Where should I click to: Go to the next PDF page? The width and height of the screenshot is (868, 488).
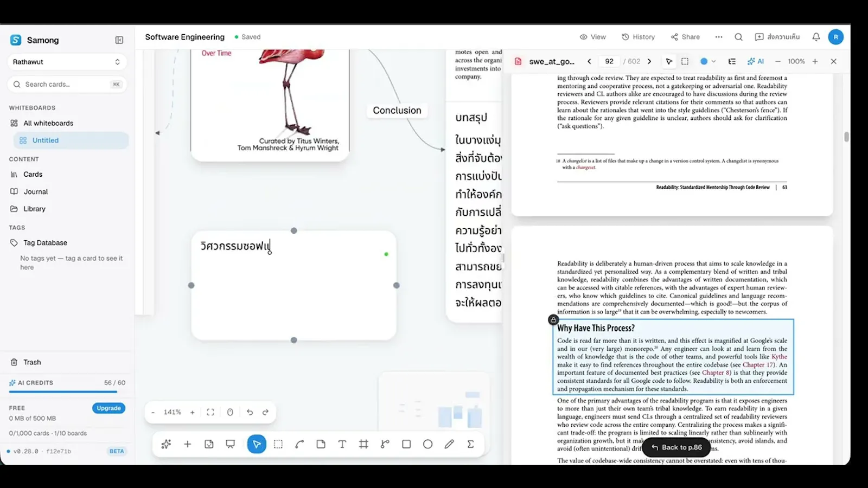[x=649, y=61]
